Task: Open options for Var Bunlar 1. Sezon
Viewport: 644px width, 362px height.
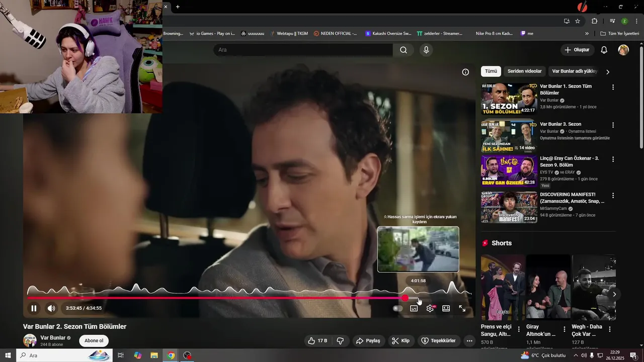Action: coord(613,87)
